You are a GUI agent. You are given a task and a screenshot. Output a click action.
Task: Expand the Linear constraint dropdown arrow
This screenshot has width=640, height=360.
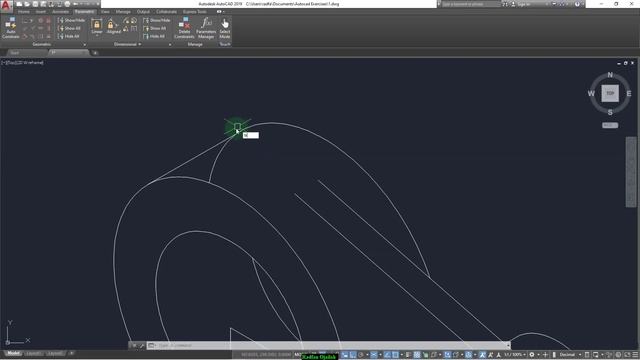pyautogui.click(x=97, y=36)
